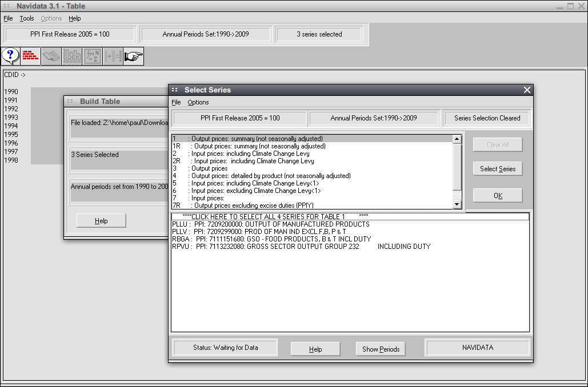Confirm with the OK button

tap(498, 196)
